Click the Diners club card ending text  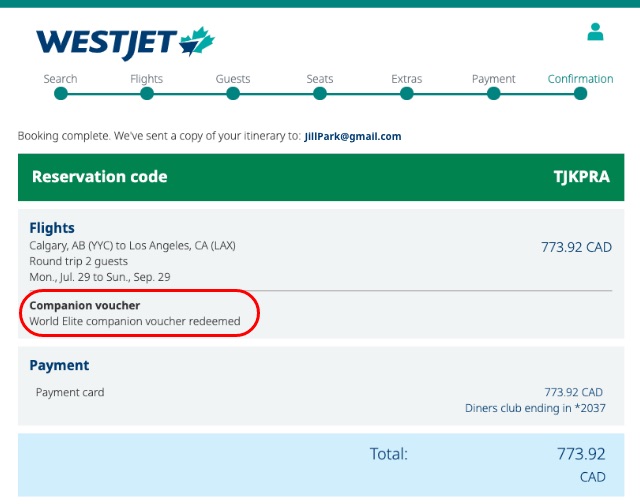point(534,408)
